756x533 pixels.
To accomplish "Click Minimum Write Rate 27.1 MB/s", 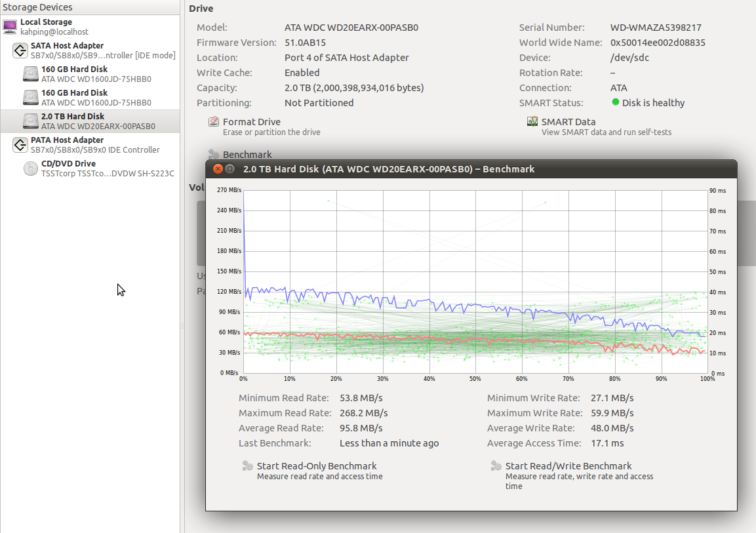I will [612, 397].
